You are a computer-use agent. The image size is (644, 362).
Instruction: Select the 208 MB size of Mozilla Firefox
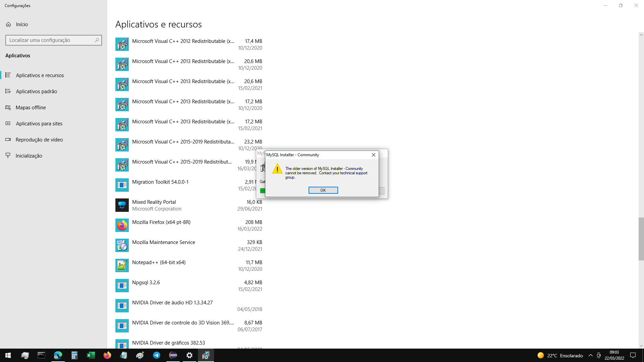pos(254,222)
